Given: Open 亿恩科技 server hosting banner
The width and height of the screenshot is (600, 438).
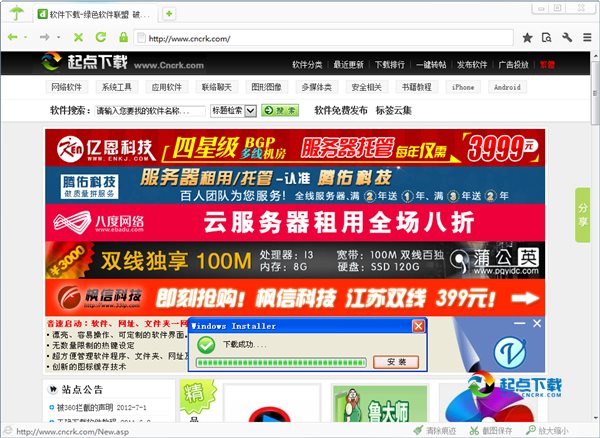Looking at the screenshot, I should pos(295,148).
